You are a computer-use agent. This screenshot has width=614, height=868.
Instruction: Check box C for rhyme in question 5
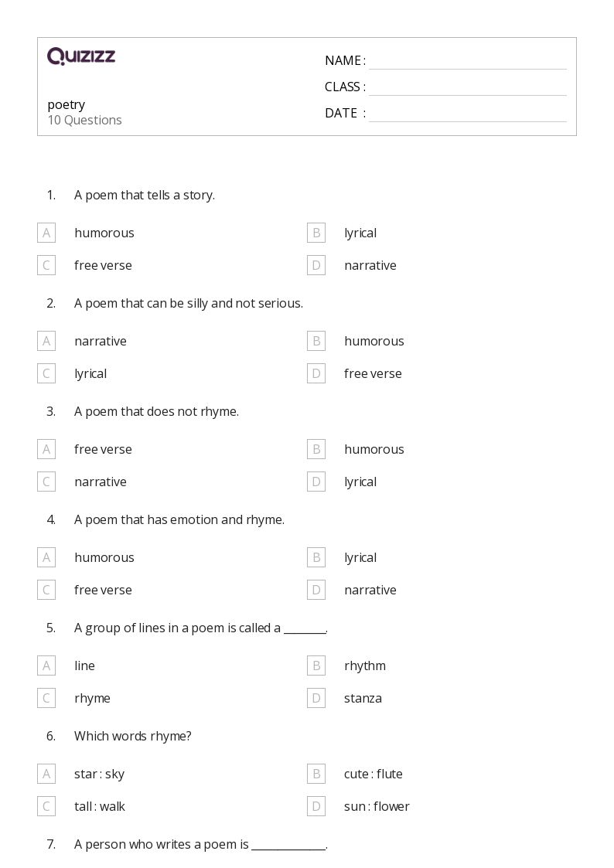[46, 698]
